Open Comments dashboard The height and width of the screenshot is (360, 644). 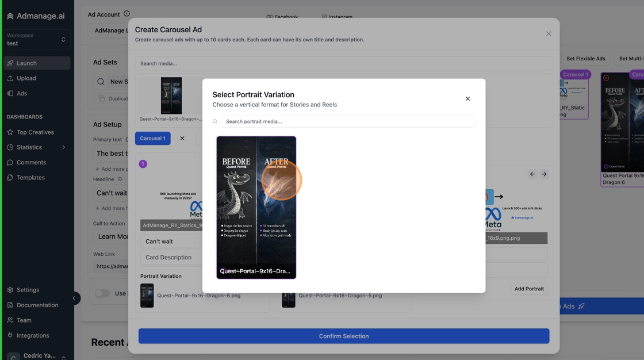click(x=37, y=162)
